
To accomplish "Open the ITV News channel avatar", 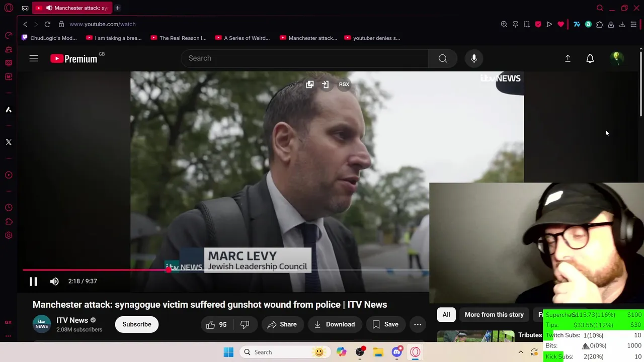I will [x=42, y=324].
